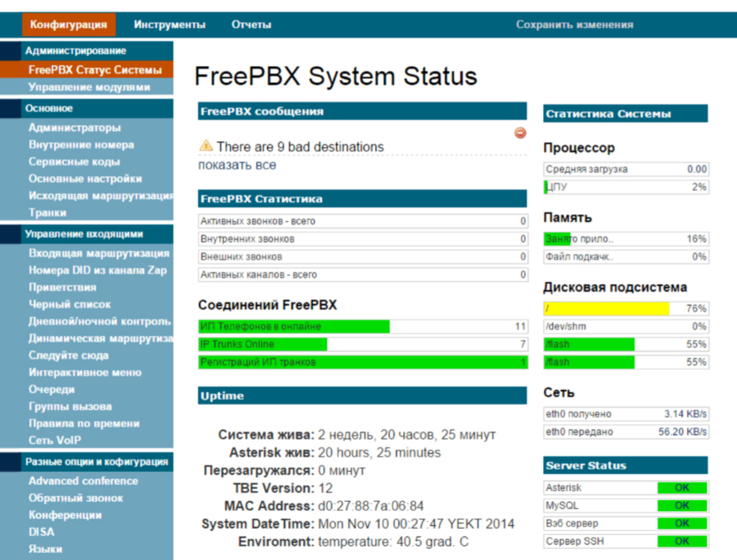This screenshot has height=560, width=737.
Task: Click the показать все link
Action: (x=237, y=165)
